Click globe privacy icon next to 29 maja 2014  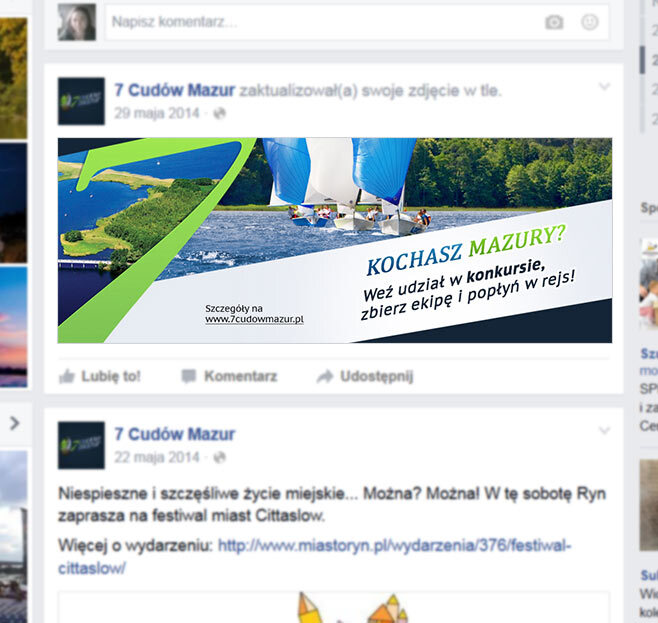219,113
